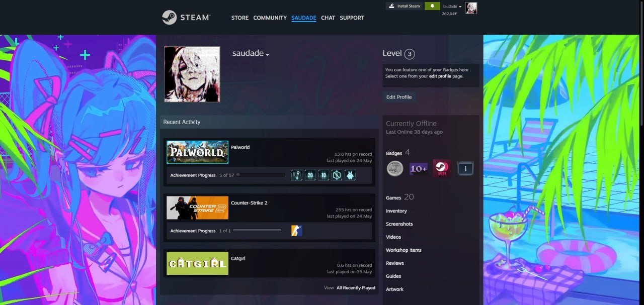Click the '1 of 1' achievement count
Screen dimensions: 644x305
pyautogui.click(x=225, y=231)
